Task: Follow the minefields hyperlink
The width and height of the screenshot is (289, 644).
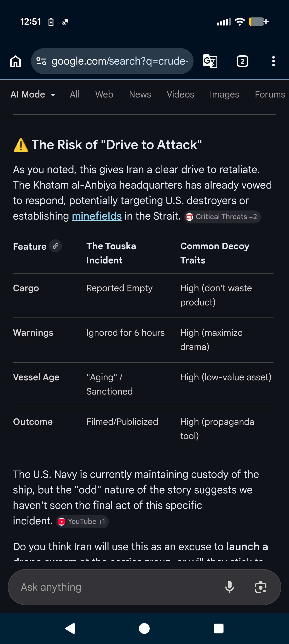Action: [x=97, y=216]
